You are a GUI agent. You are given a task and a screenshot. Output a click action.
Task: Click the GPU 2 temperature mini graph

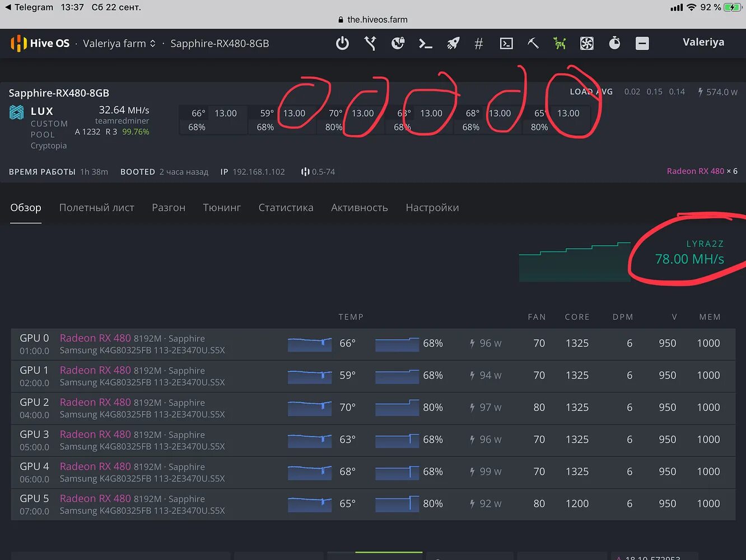(x=310, y=408)
